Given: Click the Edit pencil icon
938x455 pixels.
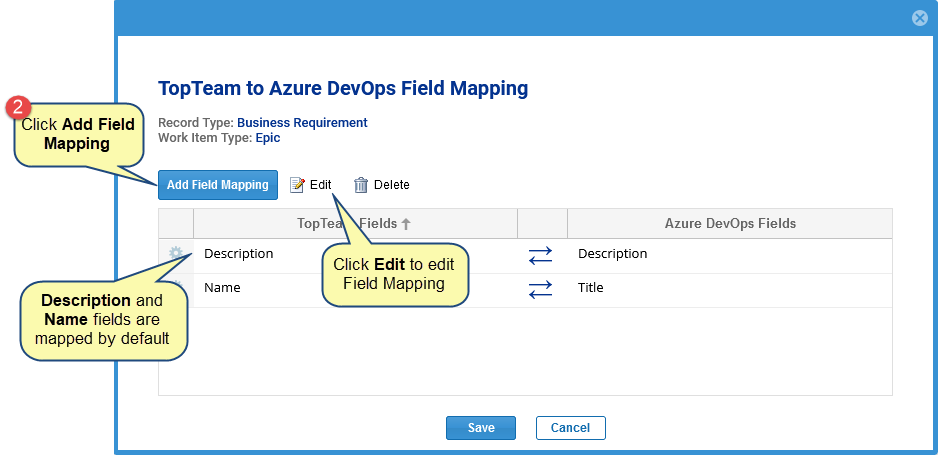Looking at the screenshot, I should [x=297, y=185].
